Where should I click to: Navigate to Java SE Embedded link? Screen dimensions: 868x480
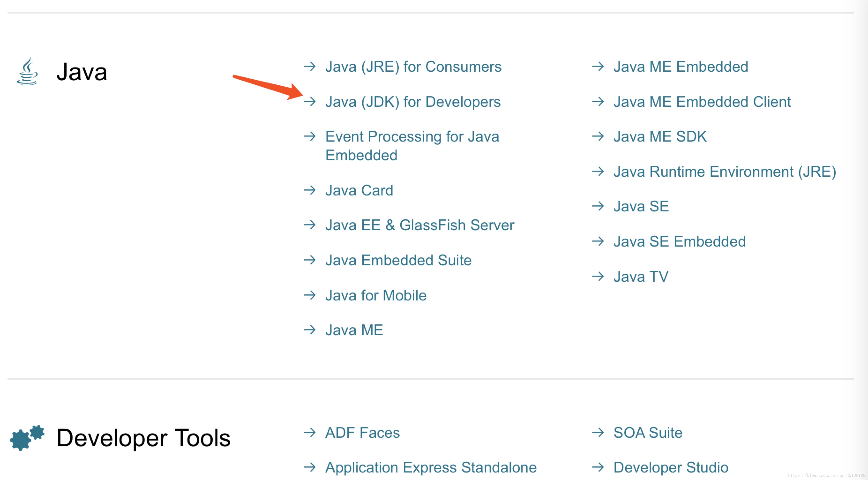point(679,241)
